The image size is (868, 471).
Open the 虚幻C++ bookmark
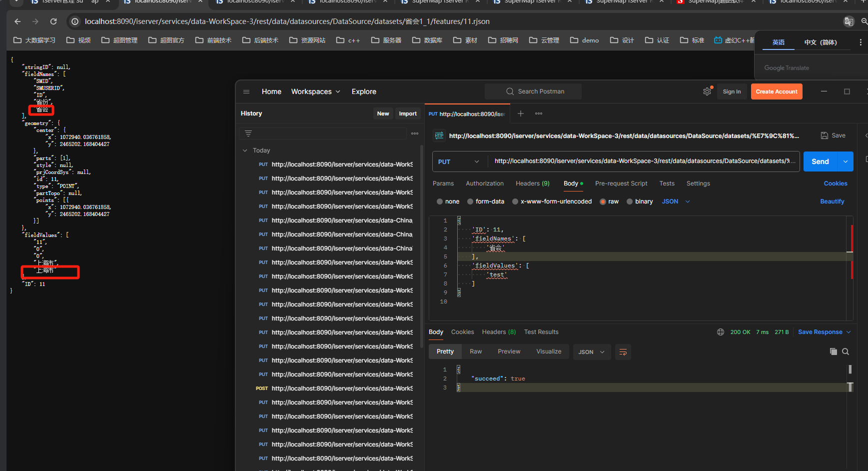[x=734, y=40]
